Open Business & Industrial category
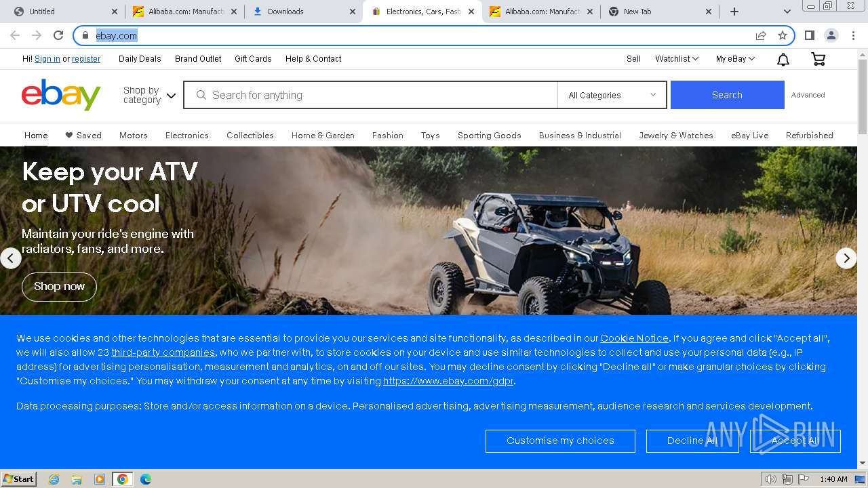The height and width of the screenshot is (488, 868). point(580,136)
